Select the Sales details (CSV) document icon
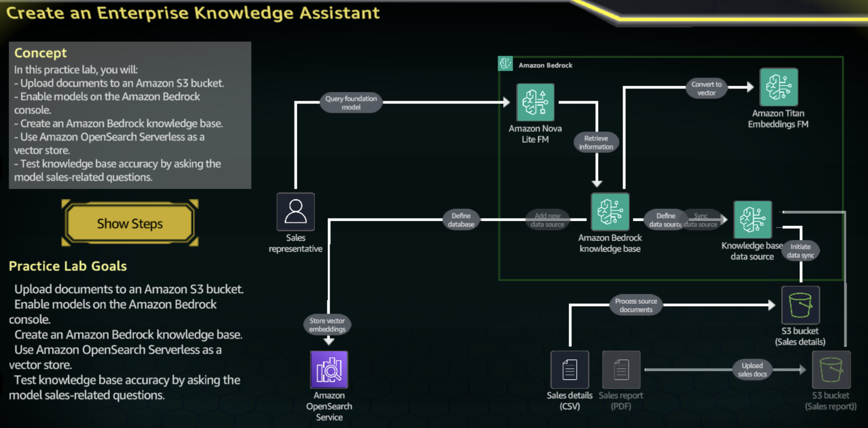The width and height of the screenshot is (868, 428). coord(570,370)
